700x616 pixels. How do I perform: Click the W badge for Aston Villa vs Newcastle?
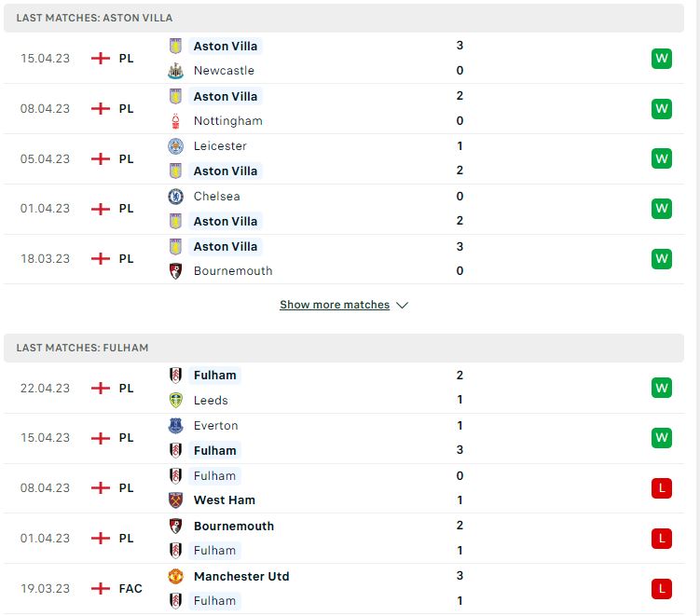(662, 59)
